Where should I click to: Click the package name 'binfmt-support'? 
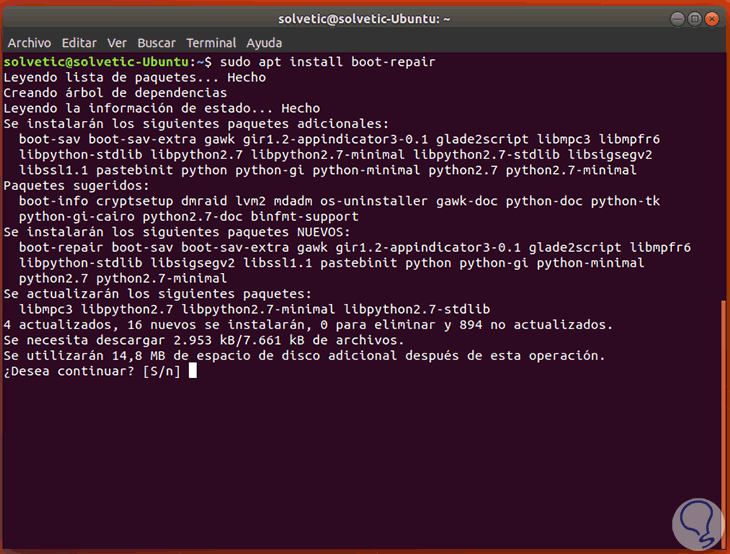tap(304, 216)
